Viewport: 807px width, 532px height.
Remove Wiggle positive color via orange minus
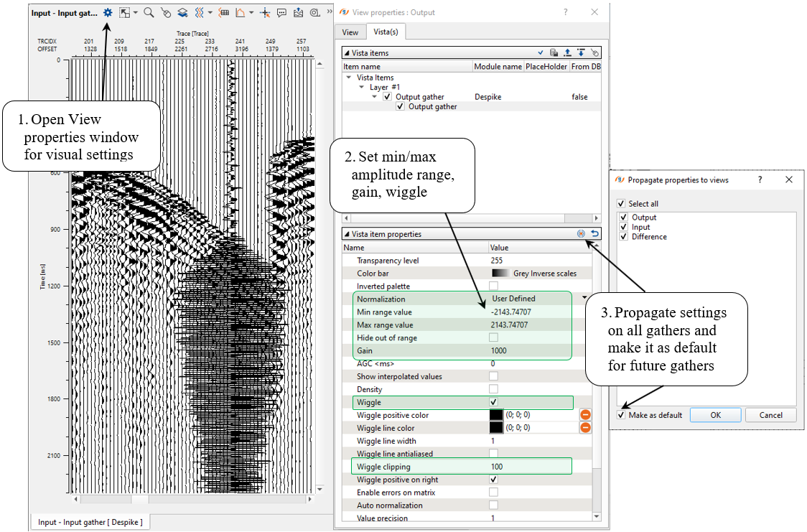[585, 415]
